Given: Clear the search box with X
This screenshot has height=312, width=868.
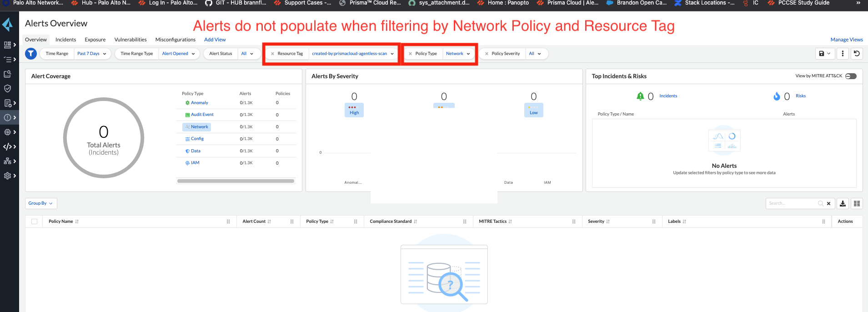Looking at the screenshot, I should point(828,203).
